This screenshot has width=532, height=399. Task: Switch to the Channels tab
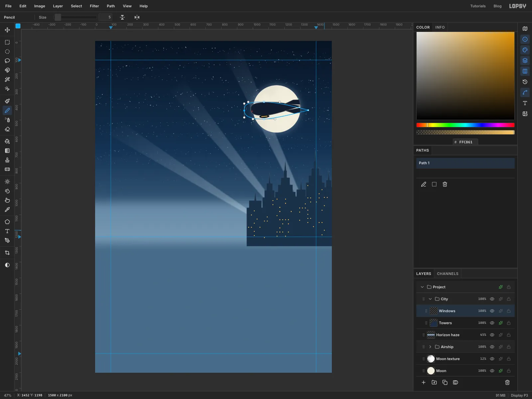[448, 274]
